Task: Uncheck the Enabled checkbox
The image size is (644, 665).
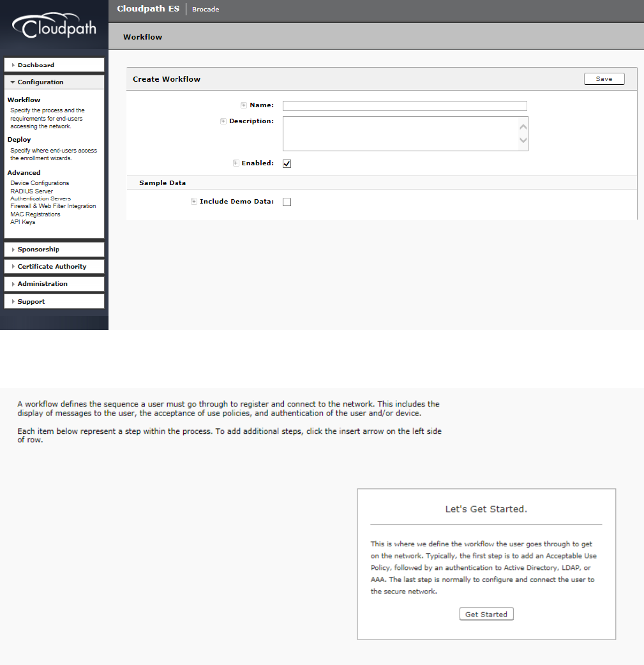Action: click(287, 164)
